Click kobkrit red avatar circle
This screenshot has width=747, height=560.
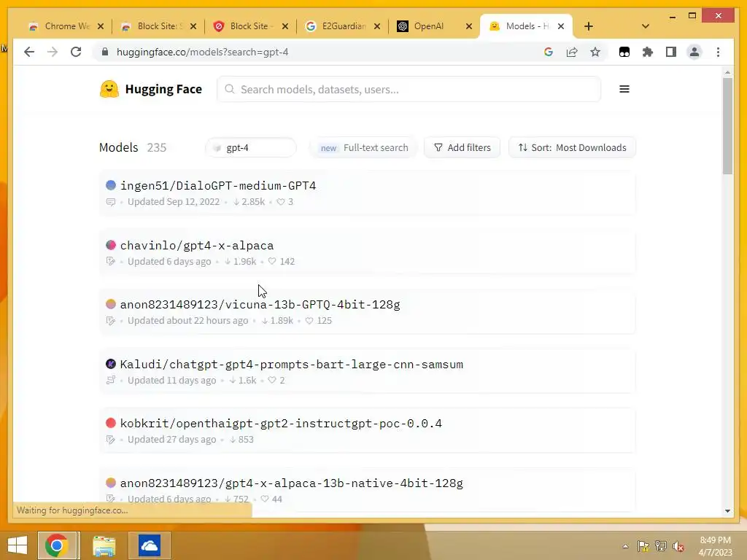pyautogui.click(x=111, y=423)
